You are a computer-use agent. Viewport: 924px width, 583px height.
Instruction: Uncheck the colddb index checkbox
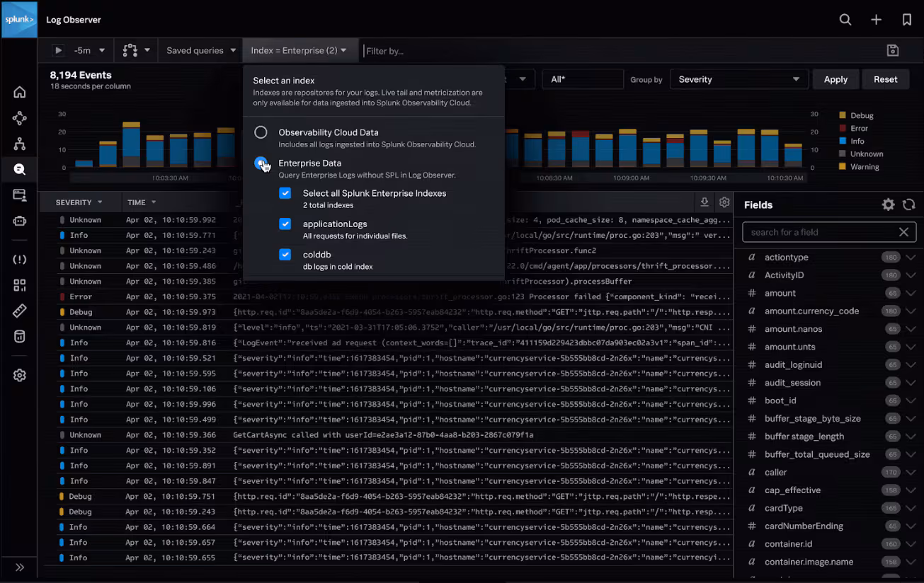click(285, 254)
